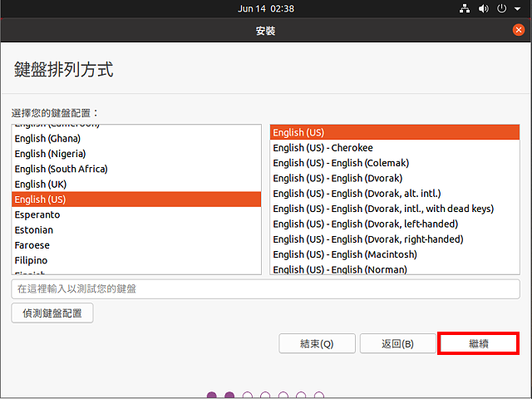Choose English (US) - English (Colemak) variant

point(341,163)
